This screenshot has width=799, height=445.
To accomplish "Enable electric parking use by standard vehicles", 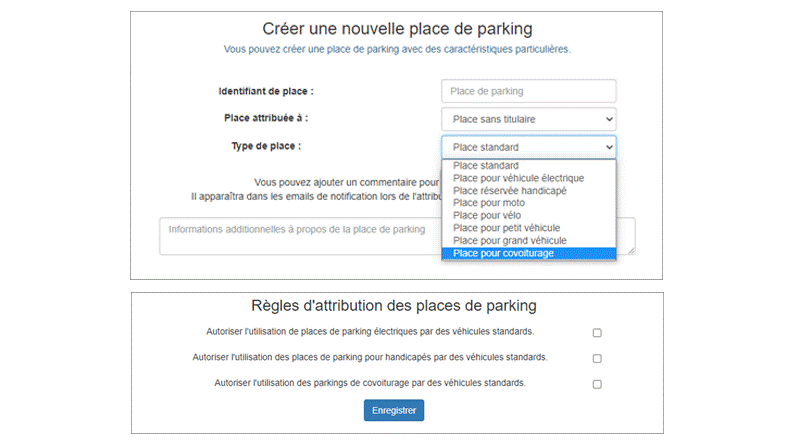I will tap(597, 333).
